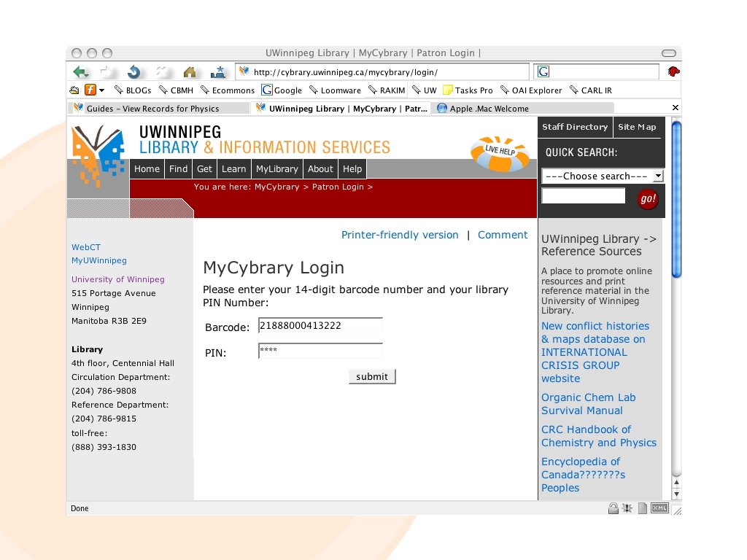Open the Tasks Pro bookmark
This screenshot has width=747, height=560.
pyautogui.click(x=468, y=90)
